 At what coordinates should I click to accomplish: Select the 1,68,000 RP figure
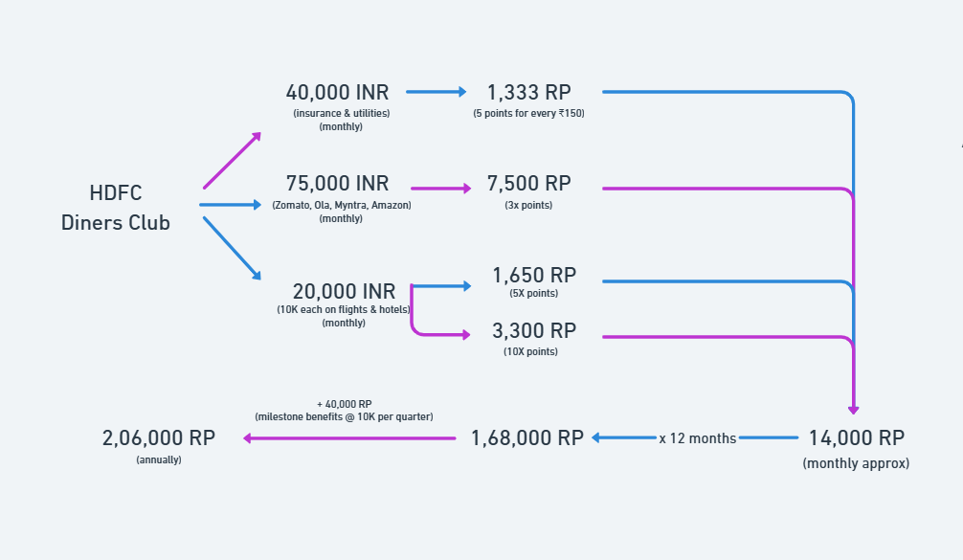pyautogui.click(x=526, y=438)
